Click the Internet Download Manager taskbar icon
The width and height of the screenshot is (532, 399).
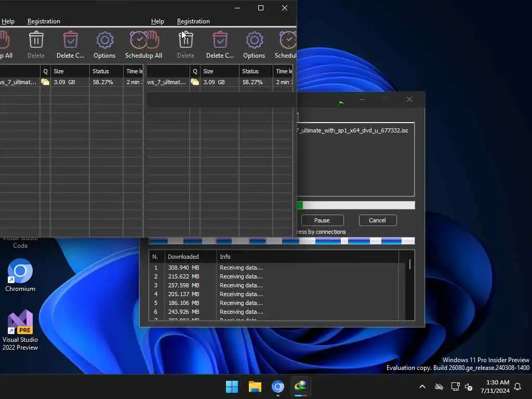pos(301,386)
